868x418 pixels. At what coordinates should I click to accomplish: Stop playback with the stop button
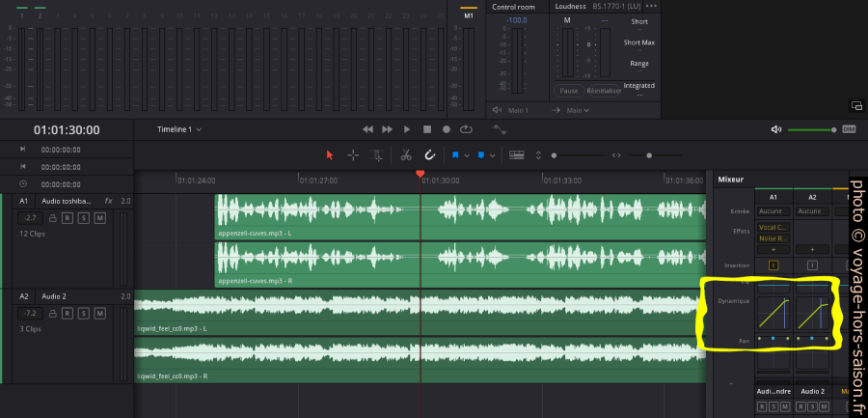point(427,129)
